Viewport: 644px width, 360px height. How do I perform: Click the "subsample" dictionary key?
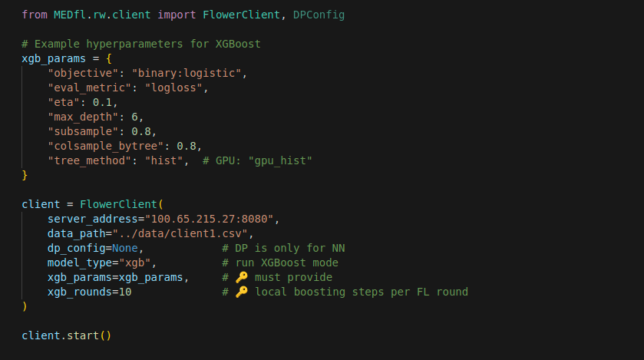[x=80, y=131]
